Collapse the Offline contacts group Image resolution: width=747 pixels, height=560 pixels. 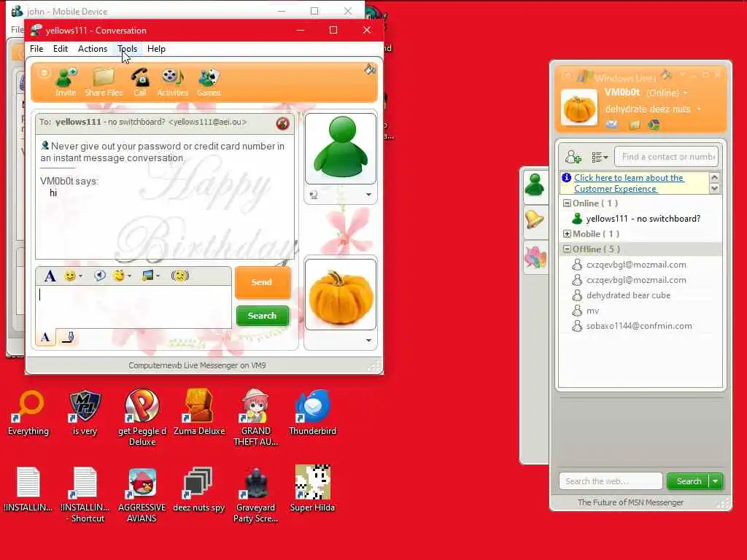pyautogui.click(x=566, y=249)
